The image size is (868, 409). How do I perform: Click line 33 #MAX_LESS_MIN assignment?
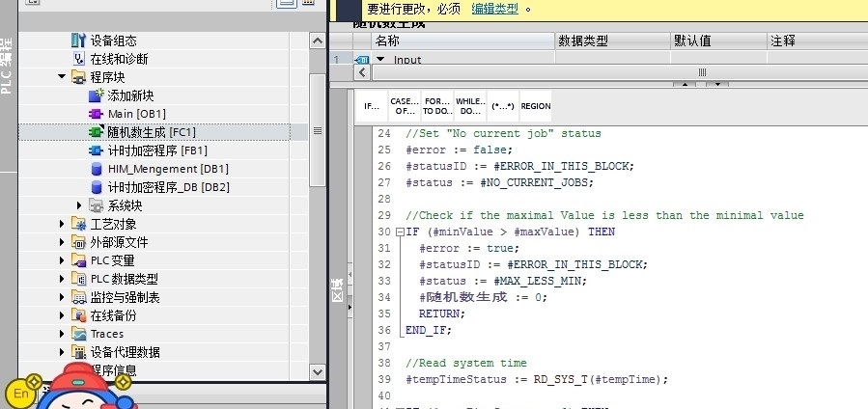pyautogui.click(x=503, y=282)
